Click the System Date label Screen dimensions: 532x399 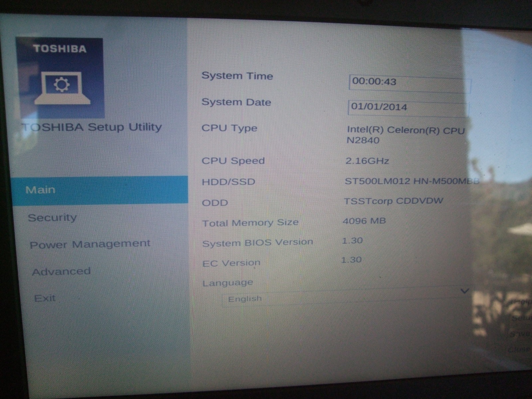[x=236, y=102]
